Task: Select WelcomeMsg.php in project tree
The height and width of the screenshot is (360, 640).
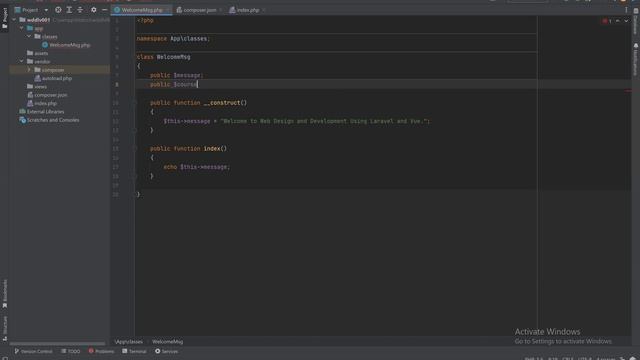Action: coord(66,45)
